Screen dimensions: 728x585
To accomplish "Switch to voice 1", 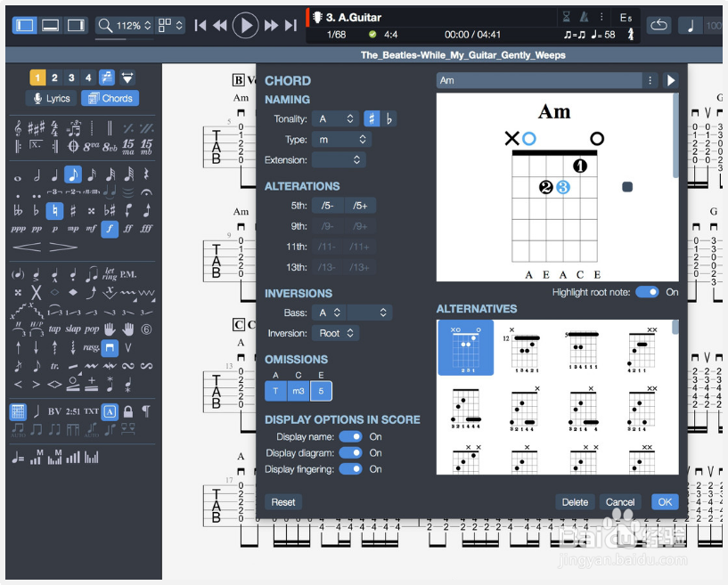I will coord(37,77).
